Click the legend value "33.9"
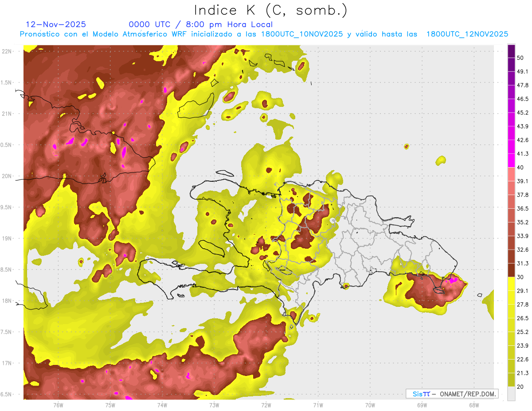 (x=523, y=236)
